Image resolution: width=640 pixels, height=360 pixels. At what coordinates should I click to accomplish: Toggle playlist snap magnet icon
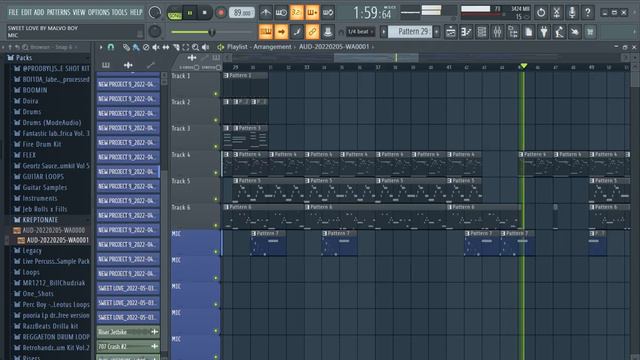(111, 47)
